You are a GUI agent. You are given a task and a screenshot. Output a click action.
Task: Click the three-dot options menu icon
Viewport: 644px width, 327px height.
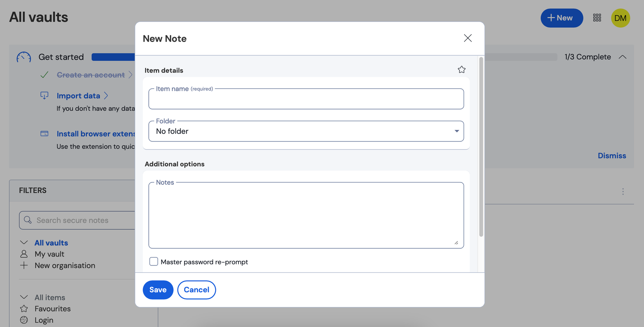pos(623,191)
